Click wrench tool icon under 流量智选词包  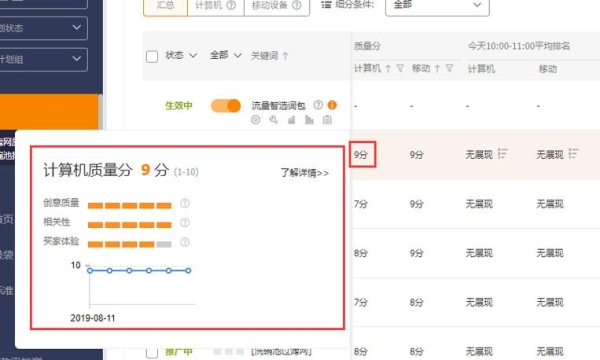(273, 120)
